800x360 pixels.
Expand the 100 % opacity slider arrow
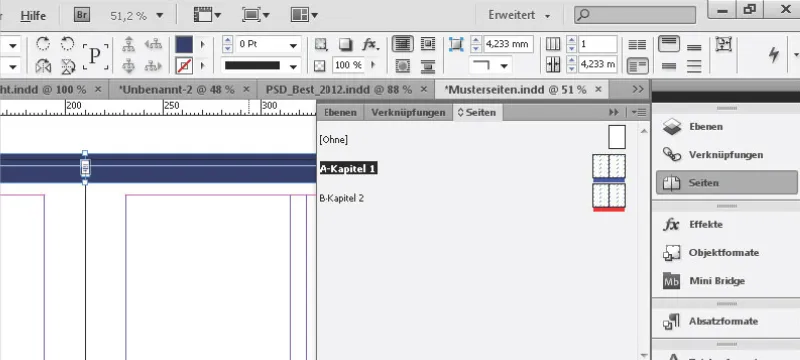pos(373,65)
